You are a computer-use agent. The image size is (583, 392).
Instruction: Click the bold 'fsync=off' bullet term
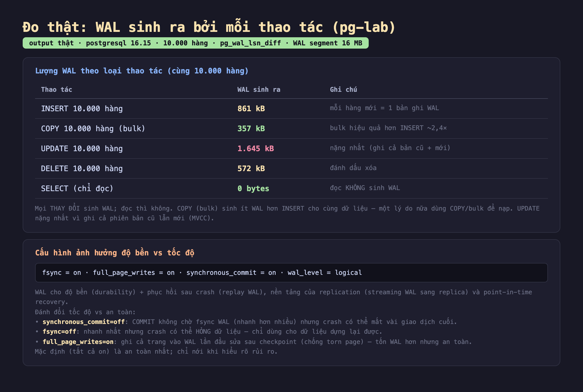tap(59, 332)
